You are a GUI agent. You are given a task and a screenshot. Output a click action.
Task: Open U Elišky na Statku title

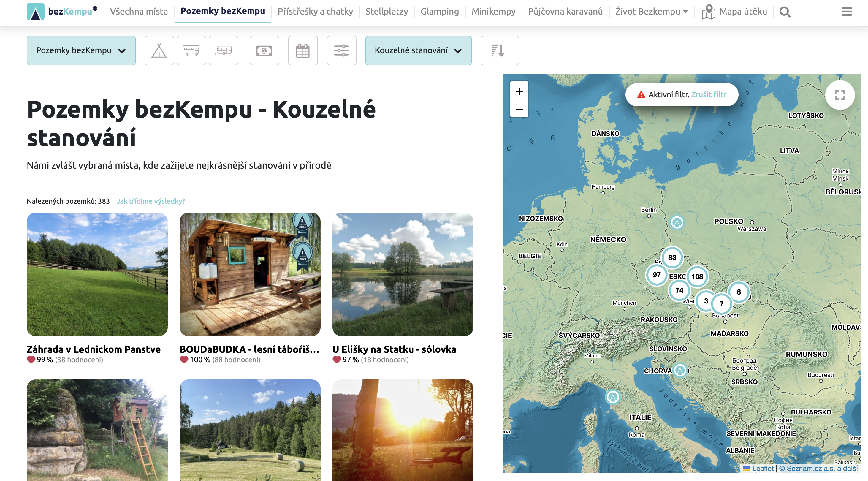[394, 349]
